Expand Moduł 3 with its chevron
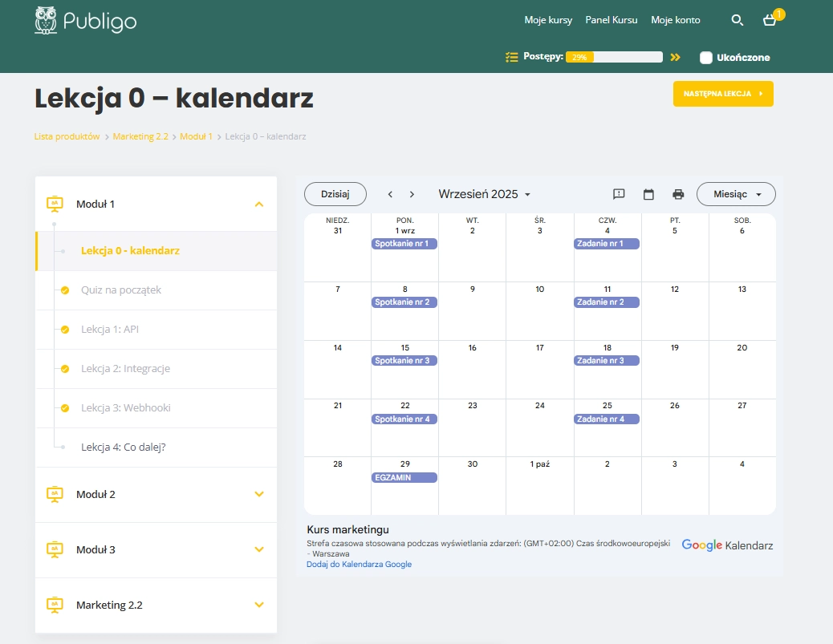The image size is (833, 644). (259, 549)
